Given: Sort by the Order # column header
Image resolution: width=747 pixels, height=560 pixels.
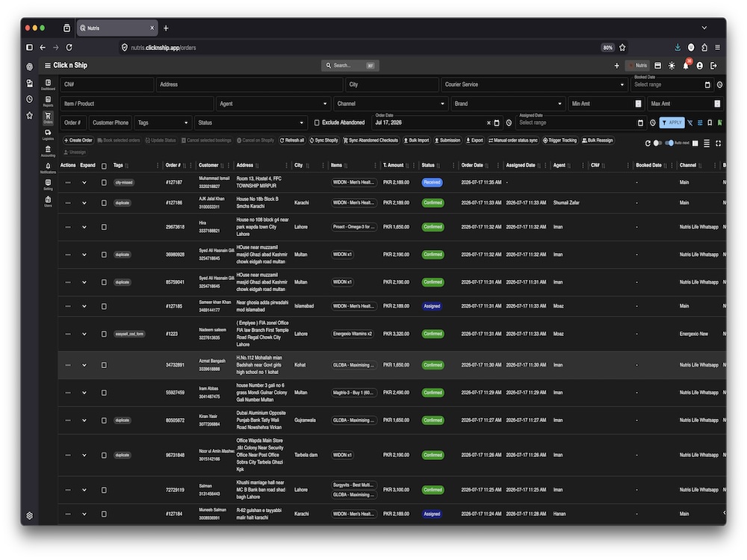Looking at the screenshot, I should pyautogui.click(x=173, y=165).
